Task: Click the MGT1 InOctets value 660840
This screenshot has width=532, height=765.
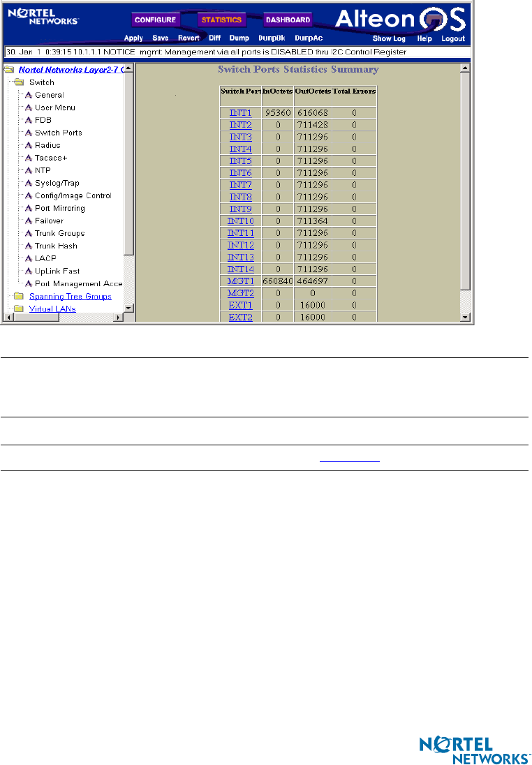Action: tap(278, 281)
